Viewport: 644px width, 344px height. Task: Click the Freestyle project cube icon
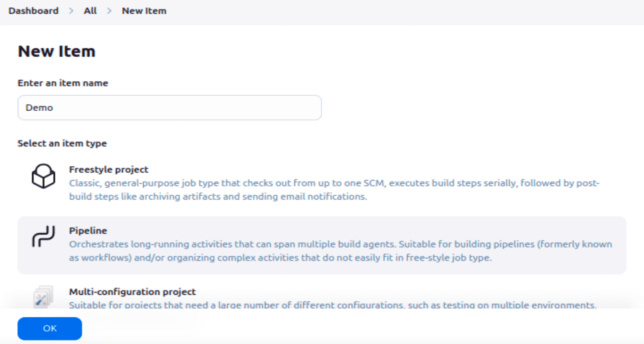44,176
